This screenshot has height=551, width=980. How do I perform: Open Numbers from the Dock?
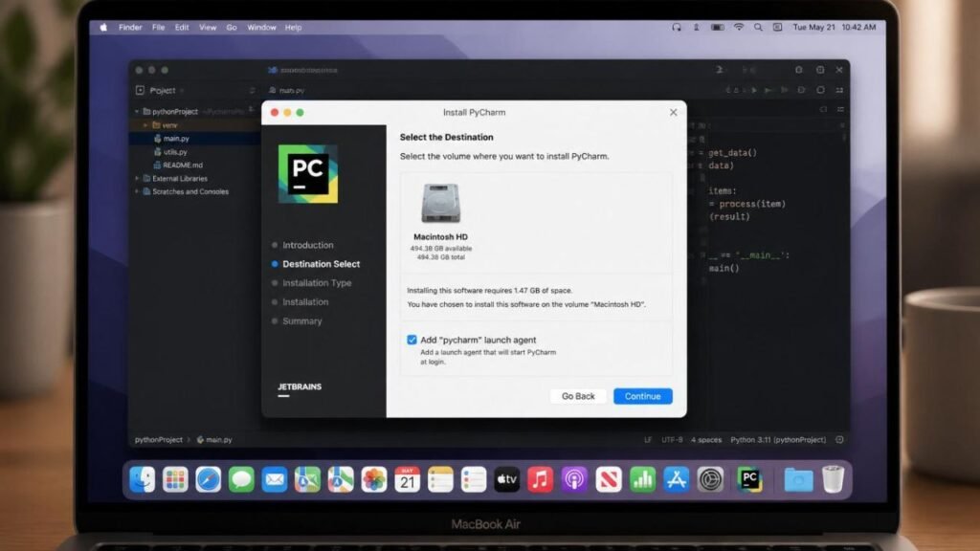642,480
